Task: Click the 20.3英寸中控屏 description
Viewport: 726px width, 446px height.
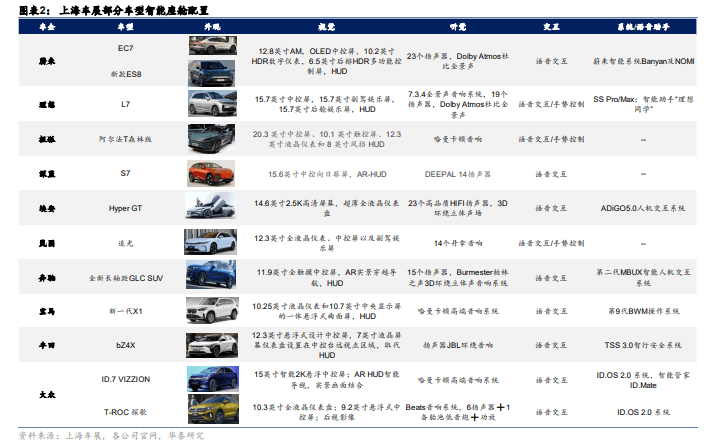Action: click(x=326, y=139)
